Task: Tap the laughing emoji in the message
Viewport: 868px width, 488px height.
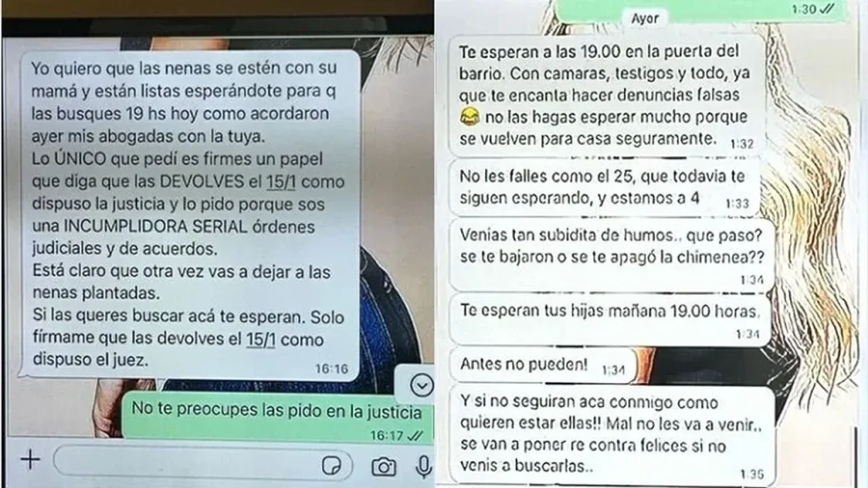Action: (x=470, y=117)
